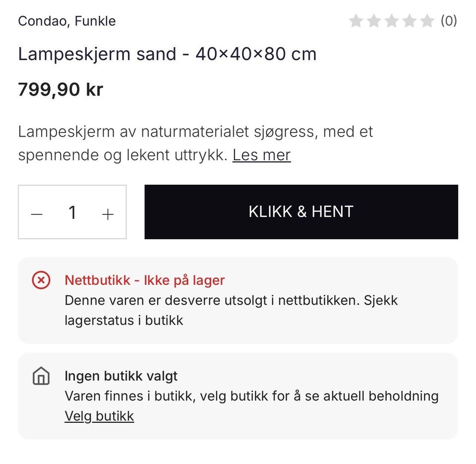
Task: Decrease quantity with the minus button
Action: click(37, 214)
